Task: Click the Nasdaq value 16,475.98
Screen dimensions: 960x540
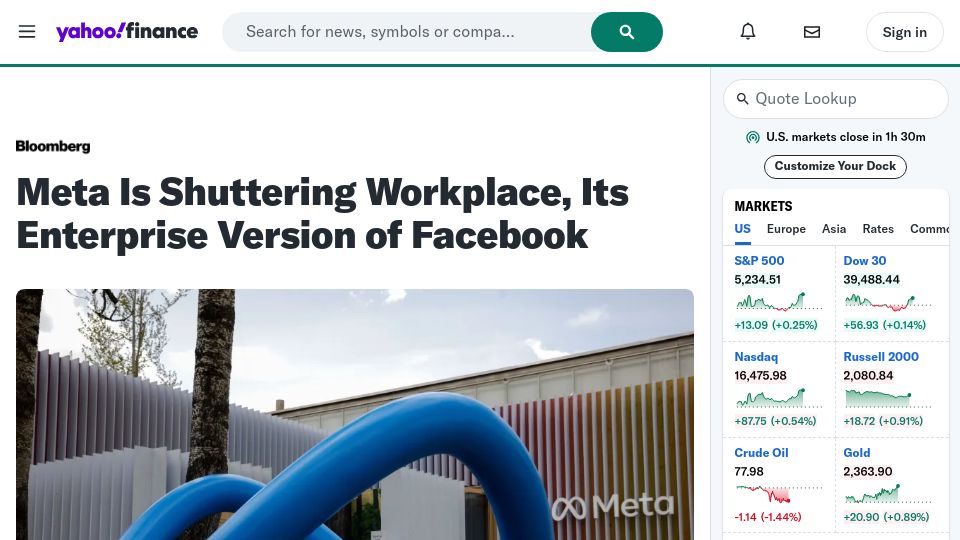Action: click(760, 376)
